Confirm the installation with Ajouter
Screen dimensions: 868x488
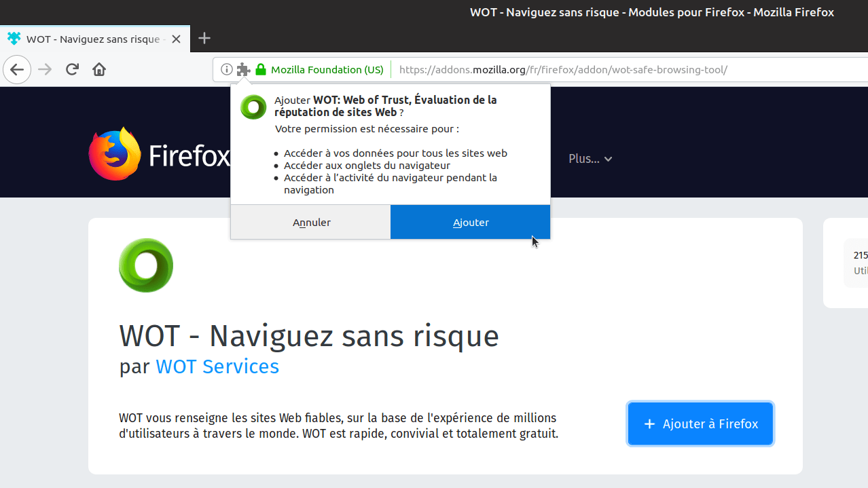[471, 222]
